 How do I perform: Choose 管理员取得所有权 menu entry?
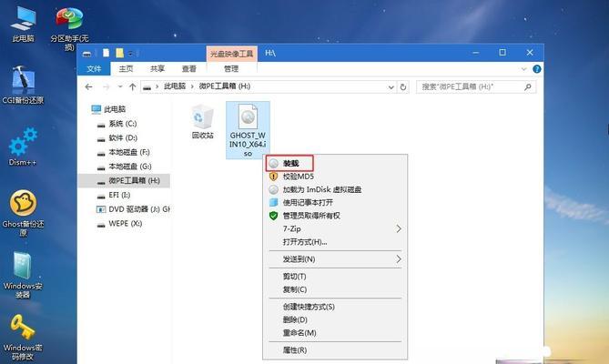pos(335,216)
